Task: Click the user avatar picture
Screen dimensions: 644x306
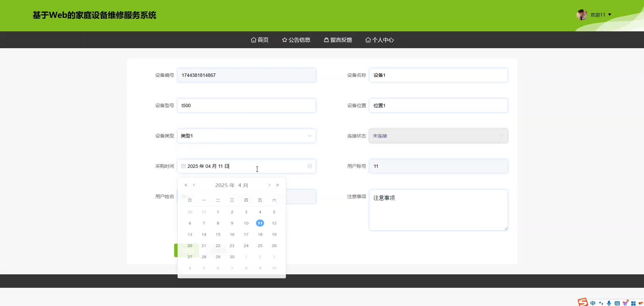Action: click(582, 15)
